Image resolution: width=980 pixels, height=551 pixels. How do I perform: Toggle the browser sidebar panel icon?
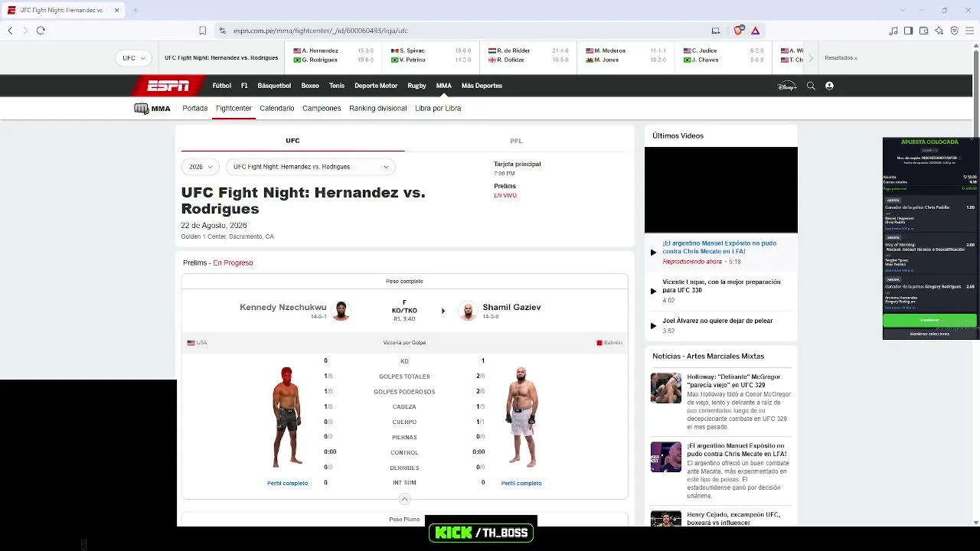click(908, 31)
